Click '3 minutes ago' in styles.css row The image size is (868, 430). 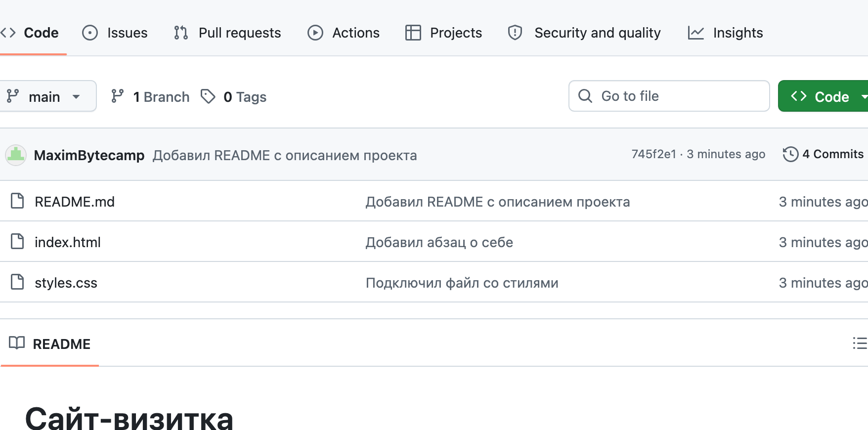point(823,283)
